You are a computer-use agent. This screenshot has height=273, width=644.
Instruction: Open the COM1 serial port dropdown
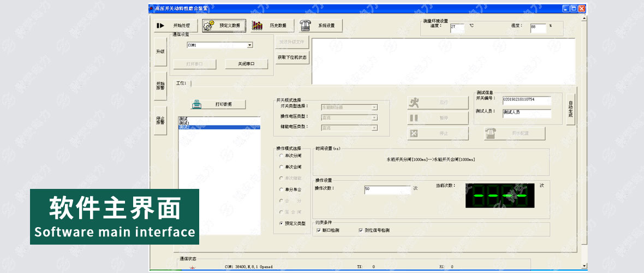coord(250,45)
